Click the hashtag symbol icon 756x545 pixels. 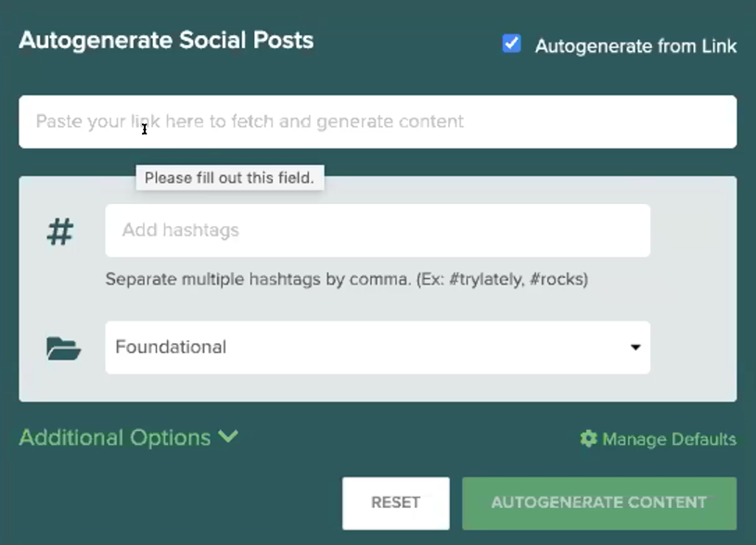click(x=60, y=232)
